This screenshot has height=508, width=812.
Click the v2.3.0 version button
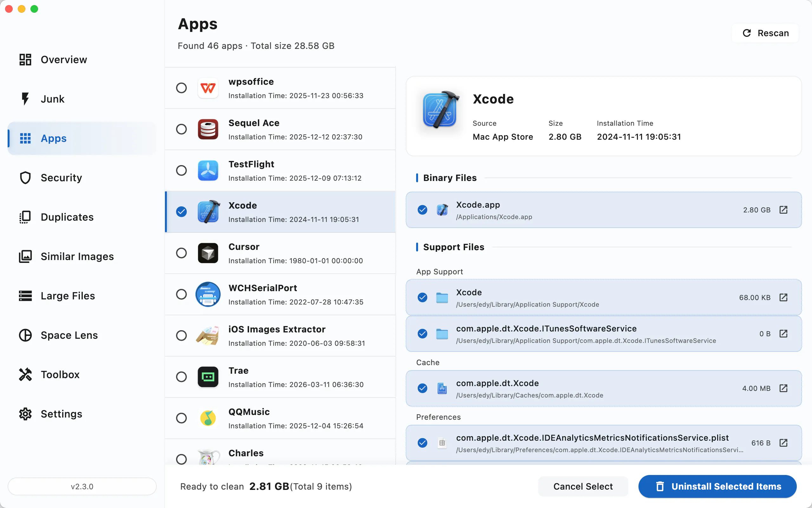tap(82, 486)
